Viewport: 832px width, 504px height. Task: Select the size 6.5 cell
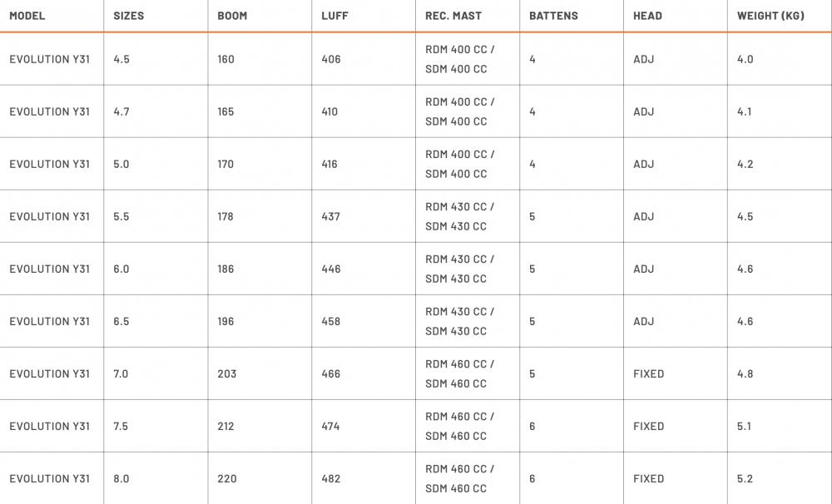click(121, 321)
